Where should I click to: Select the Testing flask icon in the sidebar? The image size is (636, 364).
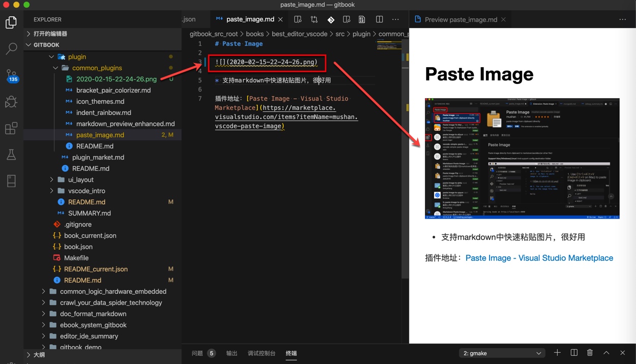tap(11, 155)
